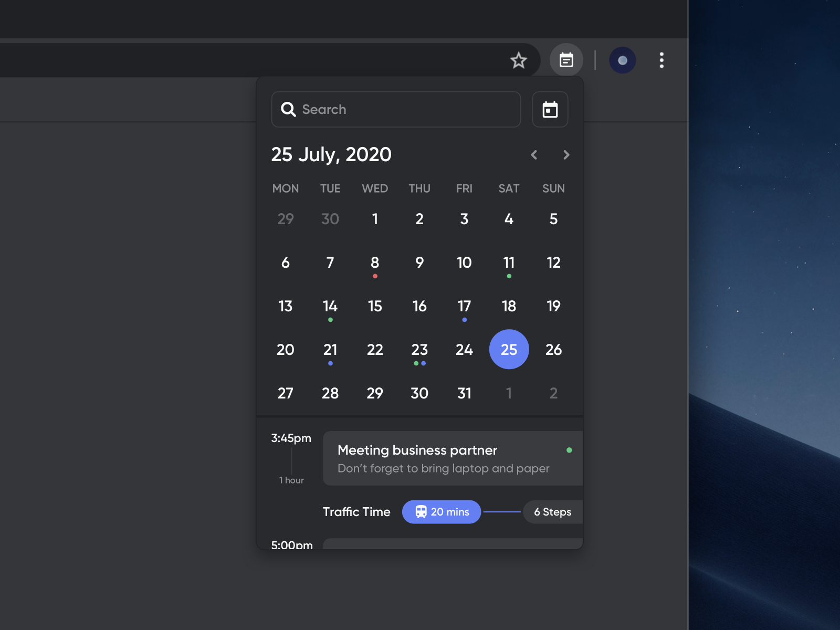
Task: Go to previous month with left chevron
Action: pos(534,155)
